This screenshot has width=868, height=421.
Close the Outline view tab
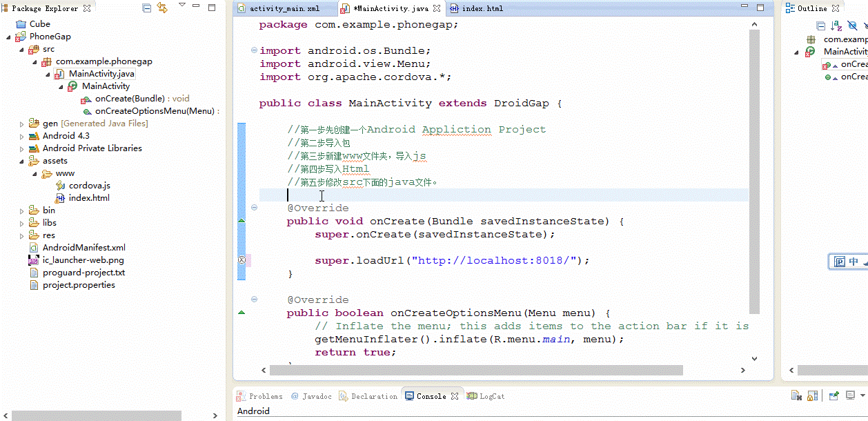coord(835,8)
